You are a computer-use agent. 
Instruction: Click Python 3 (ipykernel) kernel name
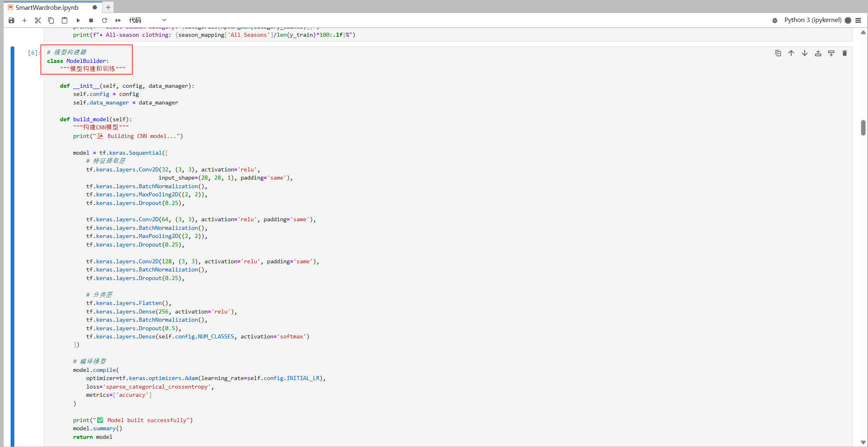click(812, 20)
